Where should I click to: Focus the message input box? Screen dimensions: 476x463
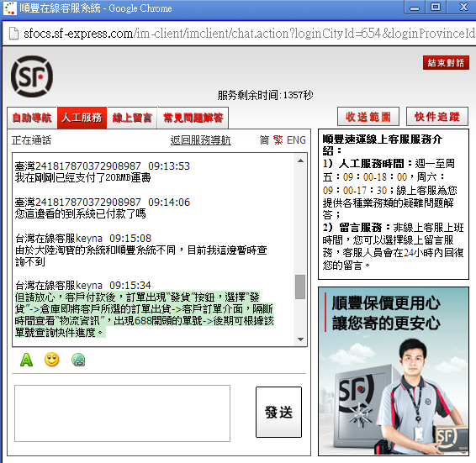pos(122,413)
